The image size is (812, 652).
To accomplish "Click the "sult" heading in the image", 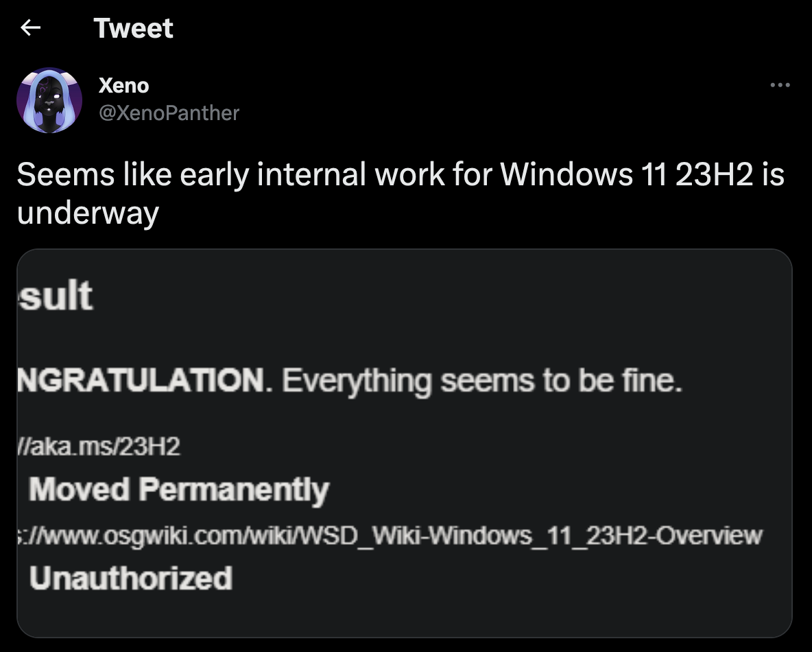I will coord(55,296).
